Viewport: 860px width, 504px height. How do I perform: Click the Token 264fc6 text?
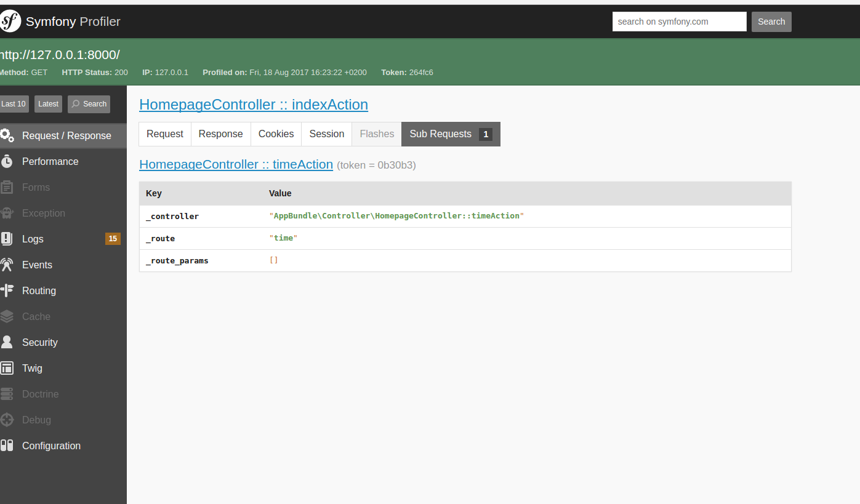click(407, 72)
